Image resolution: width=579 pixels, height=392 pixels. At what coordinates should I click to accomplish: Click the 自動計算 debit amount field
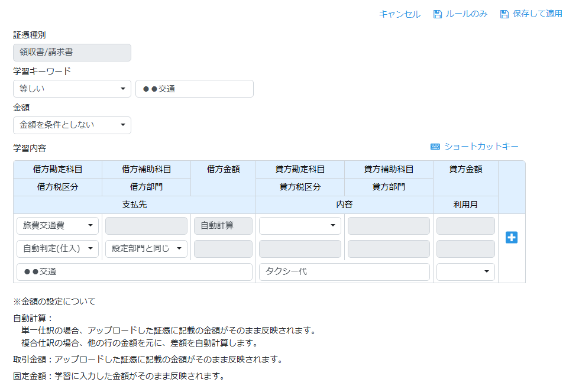[223, 226]
